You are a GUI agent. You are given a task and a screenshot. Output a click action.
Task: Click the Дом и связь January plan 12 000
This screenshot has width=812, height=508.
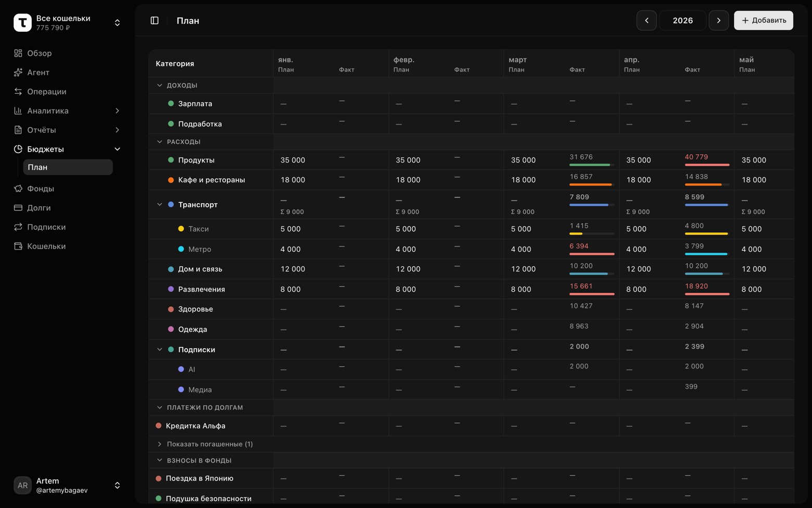tap(293, 269)
